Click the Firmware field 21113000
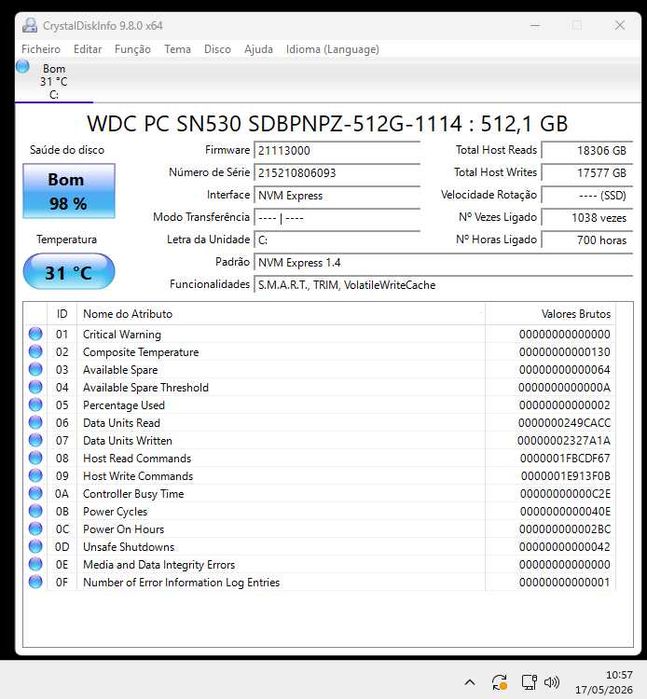This screenshot has width=647, height=699. coord(337,150)
